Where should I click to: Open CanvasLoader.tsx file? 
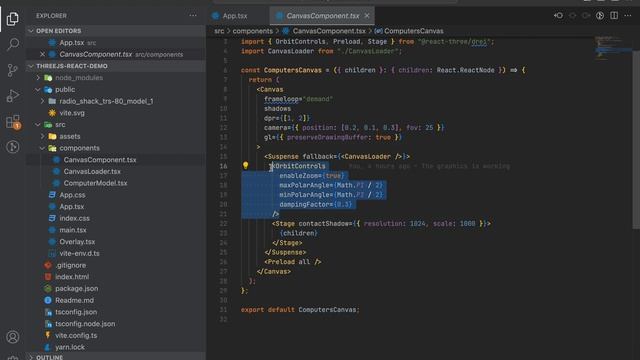[92, 171]
